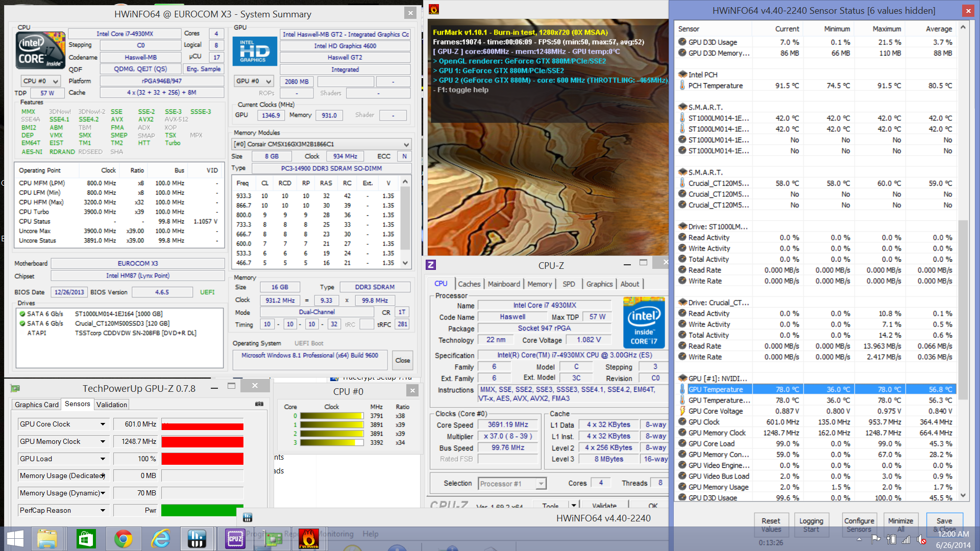Click the Intel HD Graphics logo
This screenshot has width=980, height=551.
255,51
